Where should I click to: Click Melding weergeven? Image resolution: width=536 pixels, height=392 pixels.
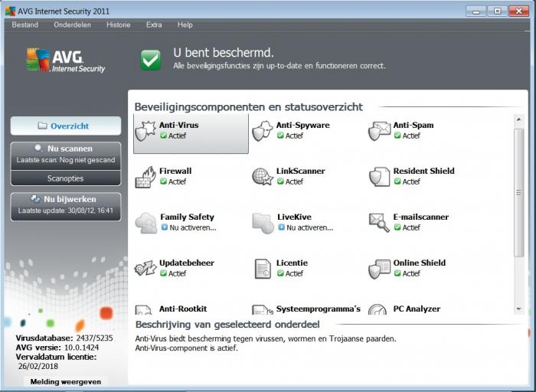pos(66,382)
